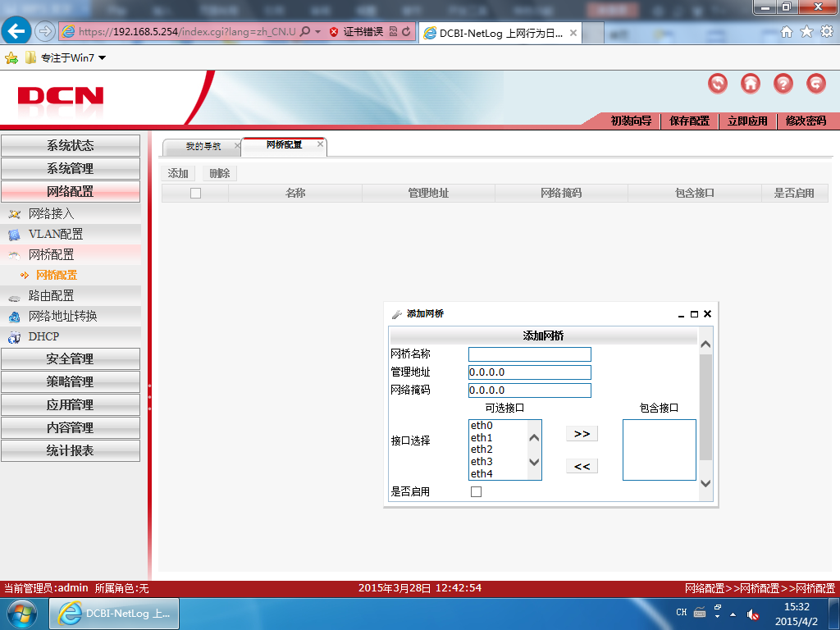Select the DCBI-NetLog browser tab
This screenshot has height=630, width=840.
(x=500, y=33)
